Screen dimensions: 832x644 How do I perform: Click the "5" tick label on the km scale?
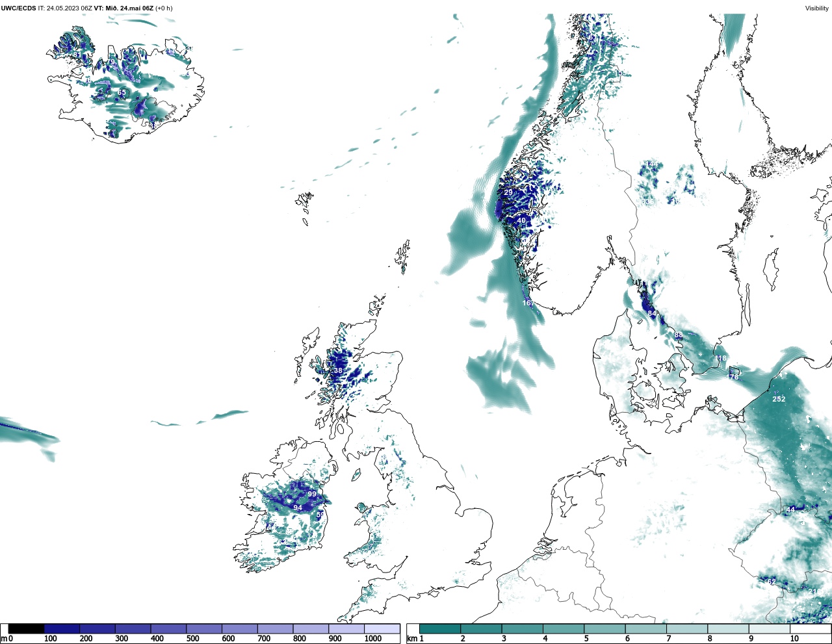pos(586,639)
